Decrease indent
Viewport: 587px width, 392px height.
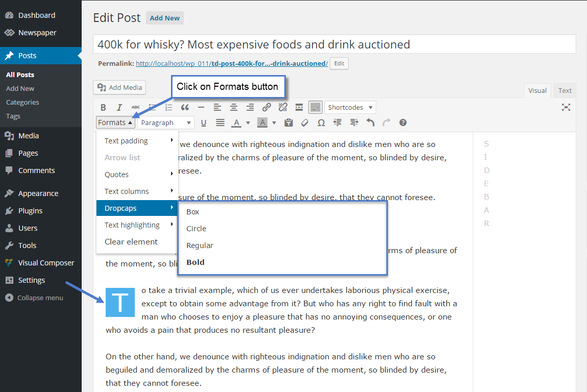pyautogui.click(x=337, y=123)
